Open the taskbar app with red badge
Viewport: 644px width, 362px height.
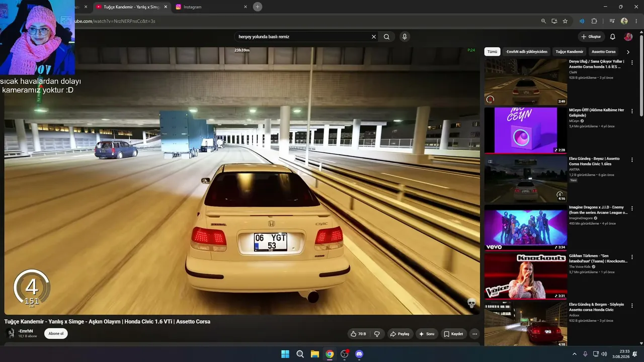point(345,354)
